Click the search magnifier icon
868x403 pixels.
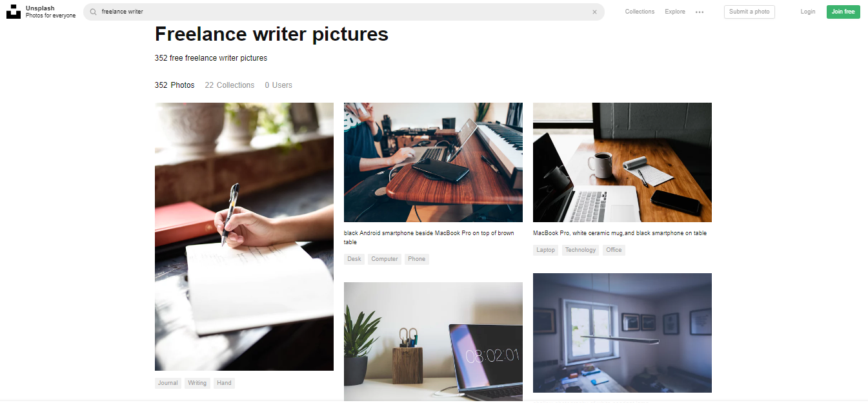(x=94, y=12)
